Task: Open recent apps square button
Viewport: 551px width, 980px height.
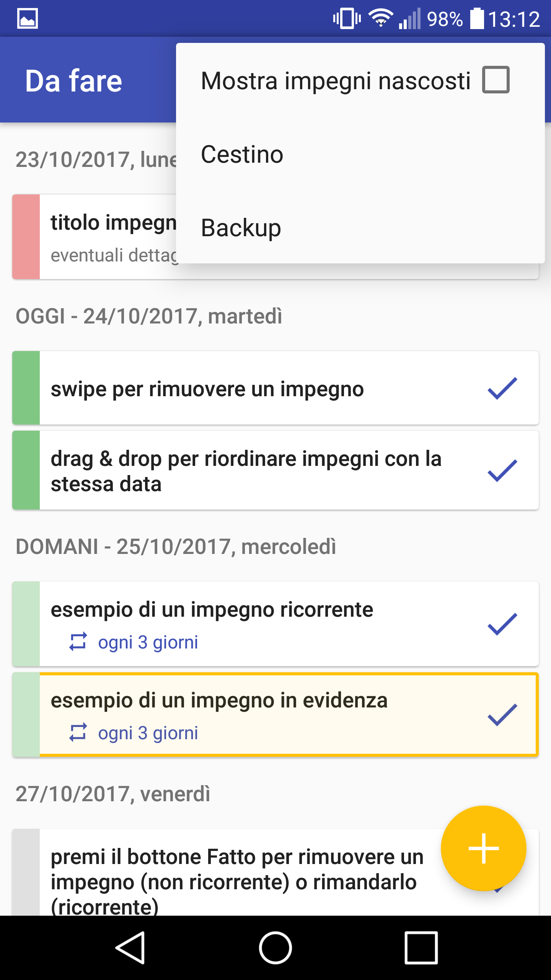Action: point(421,948)
